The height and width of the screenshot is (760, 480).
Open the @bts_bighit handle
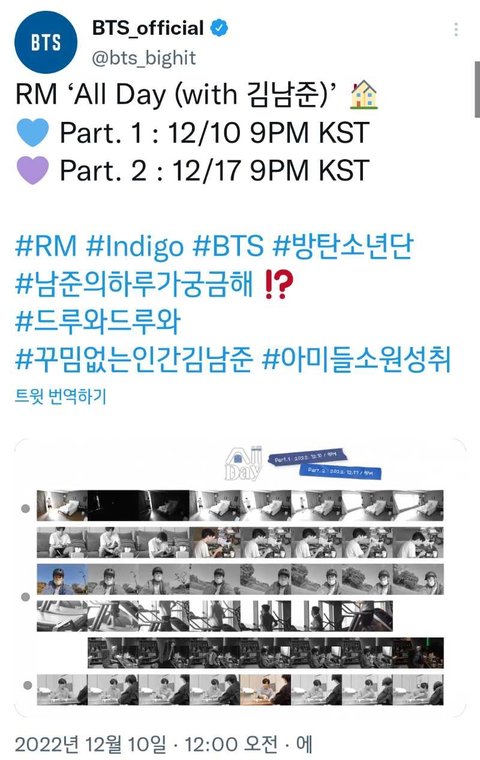click(144, 58)
